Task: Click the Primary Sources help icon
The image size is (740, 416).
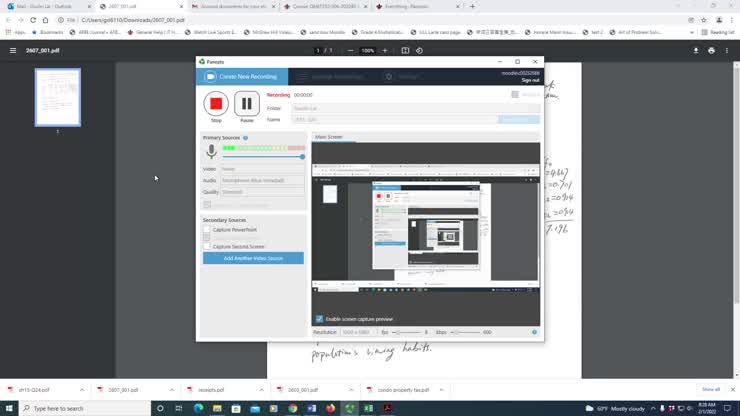Action: click(245, 138)
